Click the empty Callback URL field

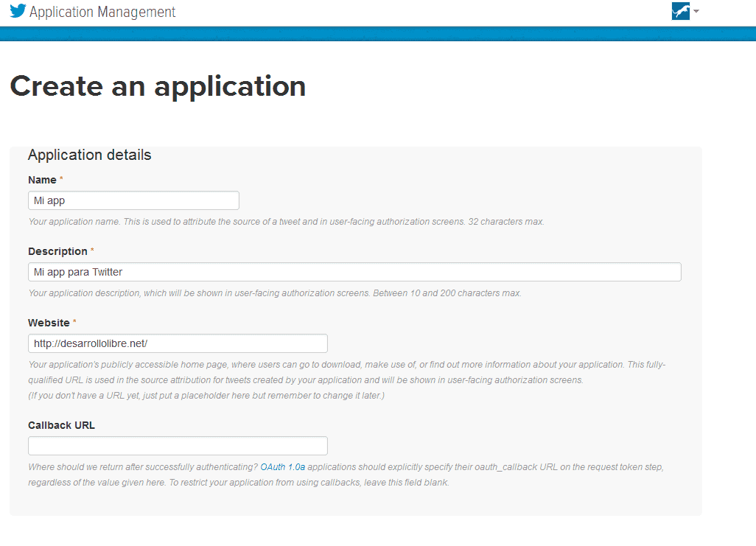coord(178,446)
